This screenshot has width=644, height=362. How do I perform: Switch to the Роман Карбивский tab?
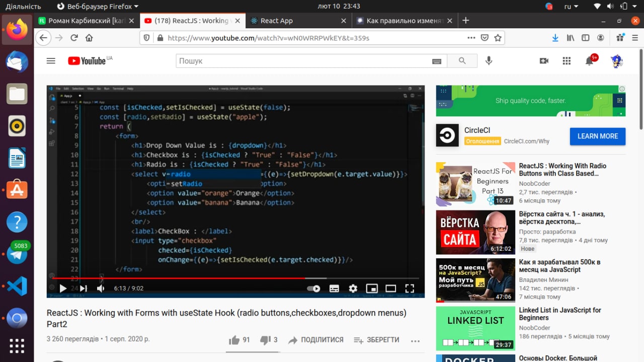(87, 21)
